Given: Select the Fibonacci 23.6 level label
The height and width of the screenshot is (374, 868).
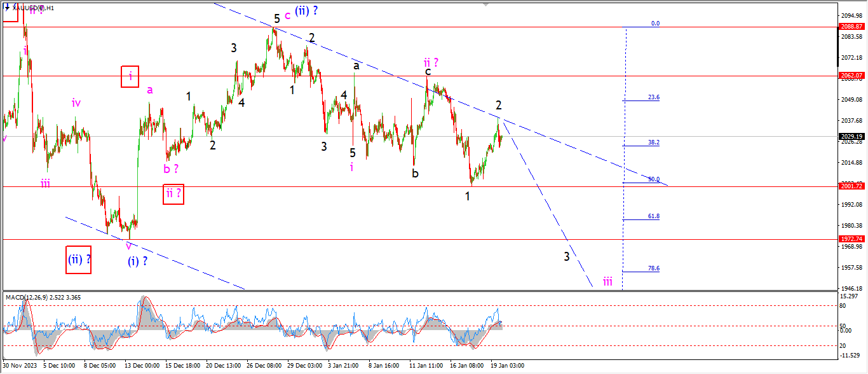Looking at the screenshot, I should tap(653, 97).
